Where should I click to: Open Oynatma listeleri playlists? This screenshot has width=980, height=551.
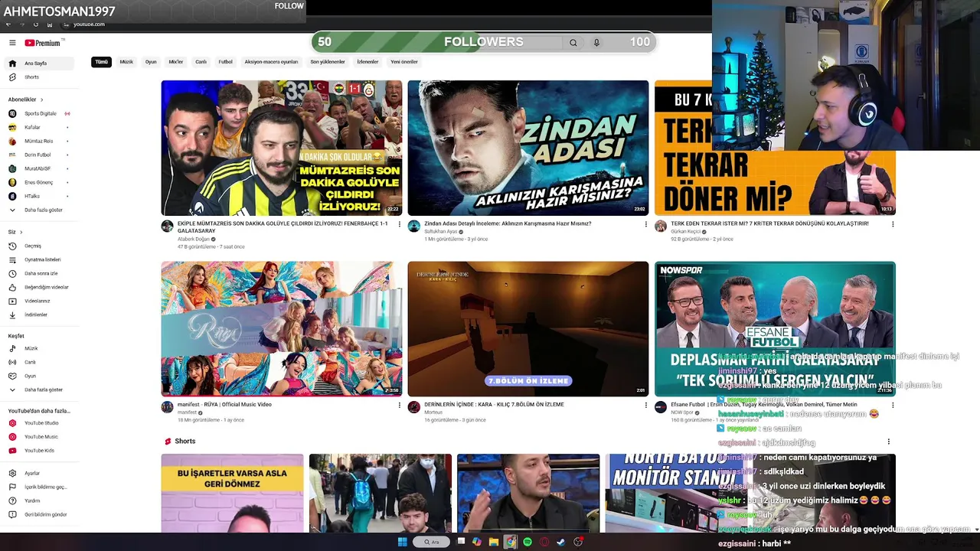click(x=38, y=259)
